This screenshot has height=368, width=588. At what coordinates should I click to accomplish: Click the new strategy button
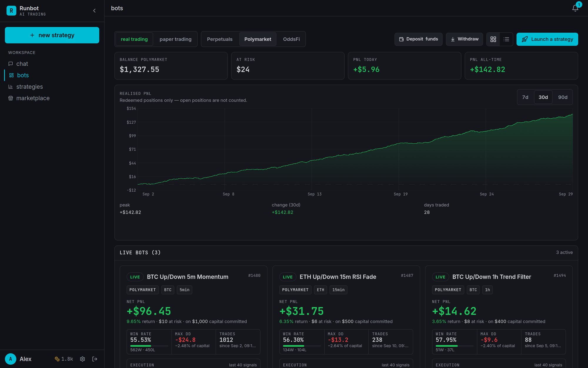(x=52, y=35)
